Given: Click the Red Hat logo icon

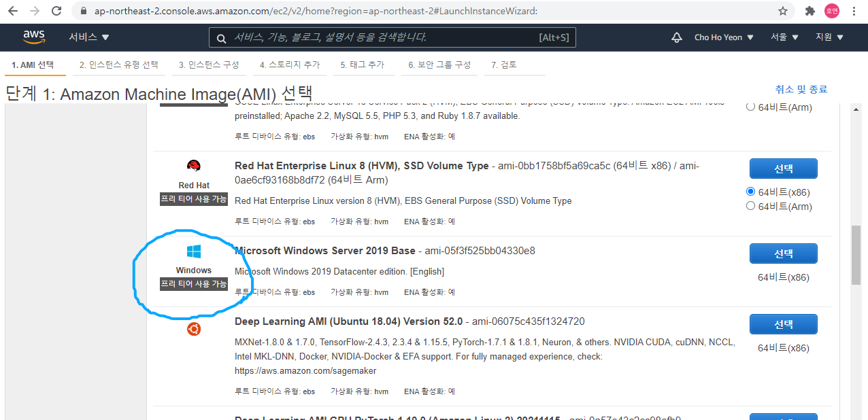Looking at the screenshot, I should 194,166.
